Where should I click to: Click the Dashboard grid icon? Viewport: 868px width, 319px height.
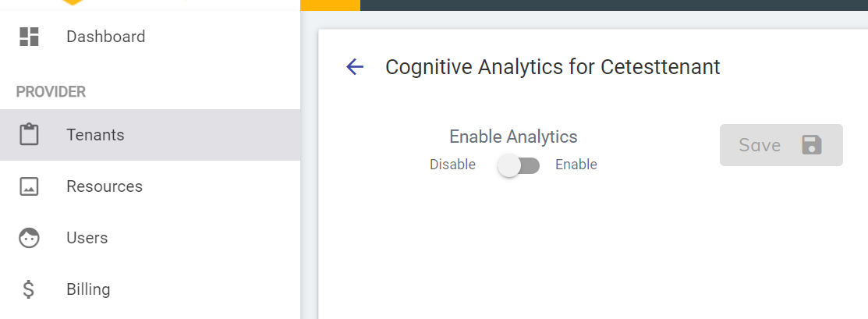pos(29,37)
